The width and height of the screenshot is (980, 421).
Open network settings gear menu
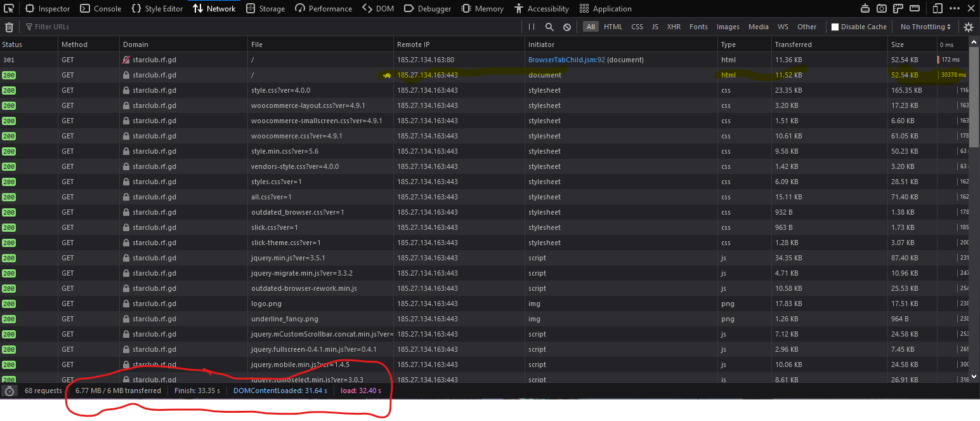[x=968, y=27]
